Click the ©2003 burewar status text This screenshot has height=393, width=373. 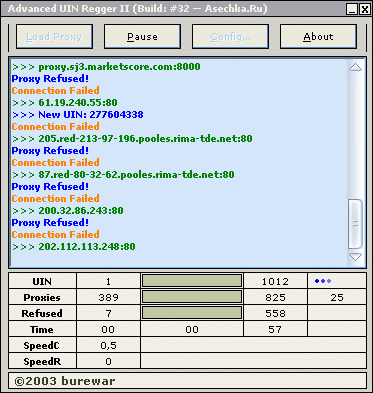coord(65,381)
